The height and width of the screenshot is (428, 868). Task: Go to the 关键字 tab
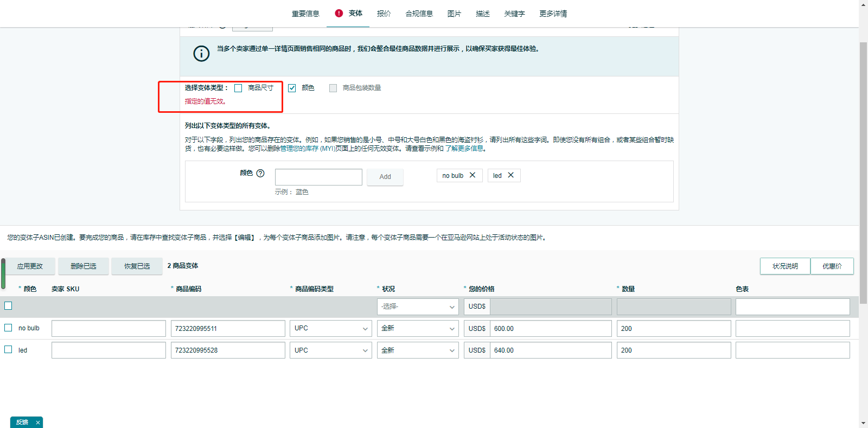click(514, 14)
